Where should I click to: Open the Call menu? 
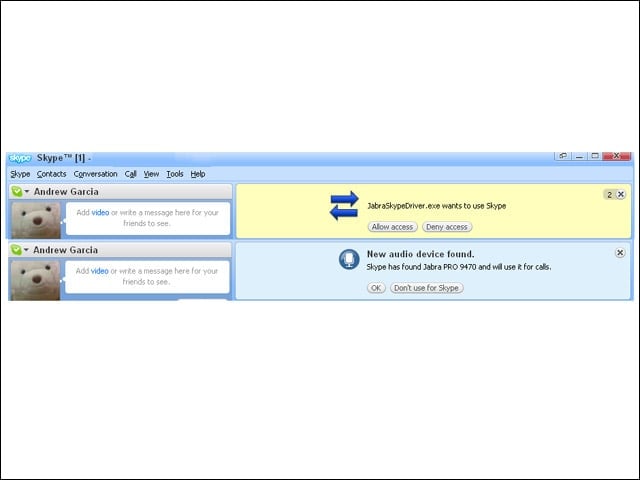(x=131, y=174)
